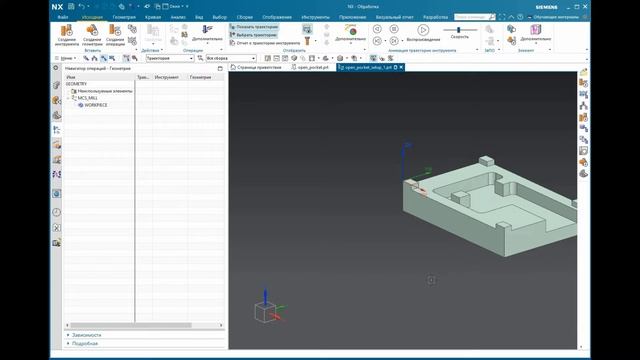This screenshot has height=360, width=640.
Task: Click the save icon in the title bar
Action: [x=71, y=7]
